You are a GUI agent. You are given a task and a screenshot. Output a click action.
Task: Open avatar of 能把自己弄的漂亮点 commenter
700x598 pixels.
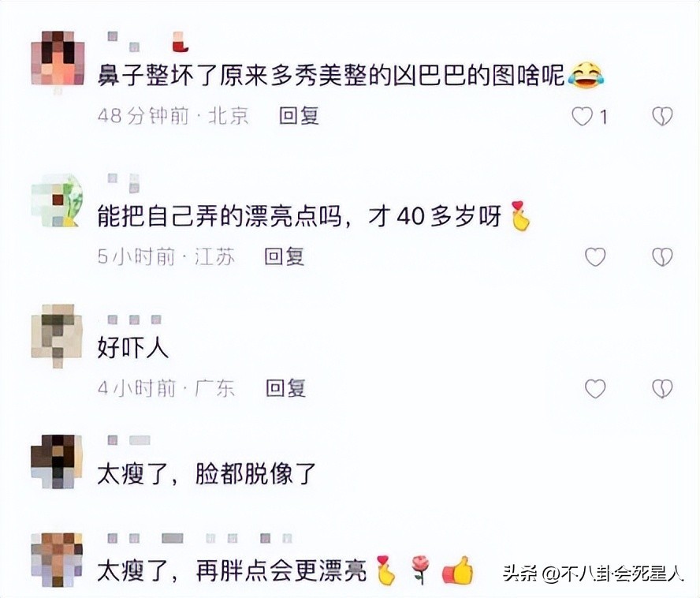(x=58, y=200)
